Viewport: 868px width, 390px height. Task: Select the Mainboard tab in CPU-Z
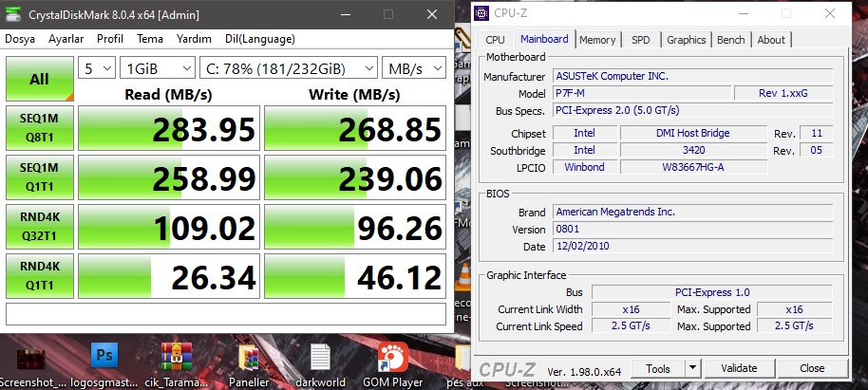[x=544, y=39]
